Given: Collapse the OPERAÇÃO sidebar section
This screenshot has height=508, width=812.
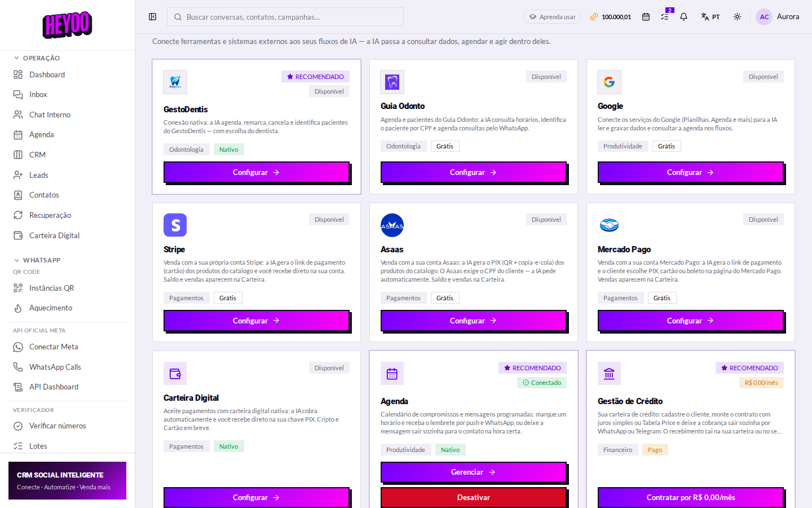Looking at the screenshot, I should pos(37,58).
